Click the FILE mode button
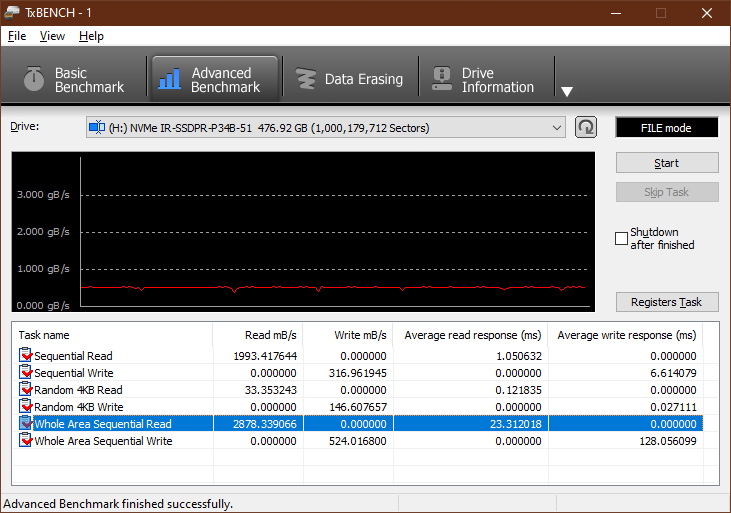The width and height of the screenshot is (731, 513). click(x=667, y=128)
